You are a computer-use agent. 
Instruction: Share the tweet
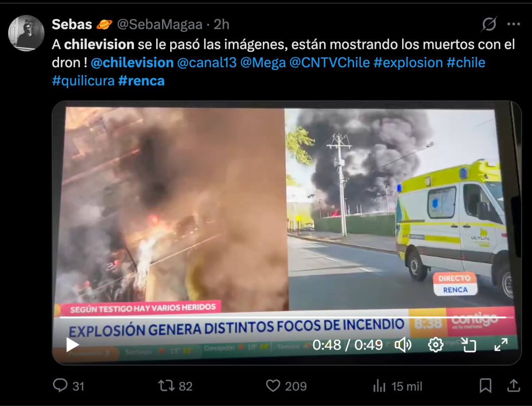point(514,386)
